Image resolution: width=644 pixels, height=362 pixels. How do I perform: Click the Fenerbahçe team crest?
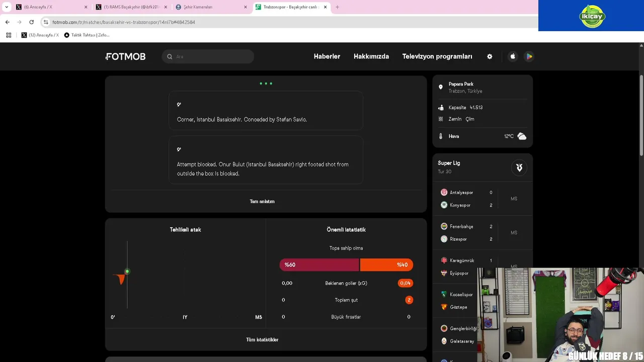[x=444, y=227]
